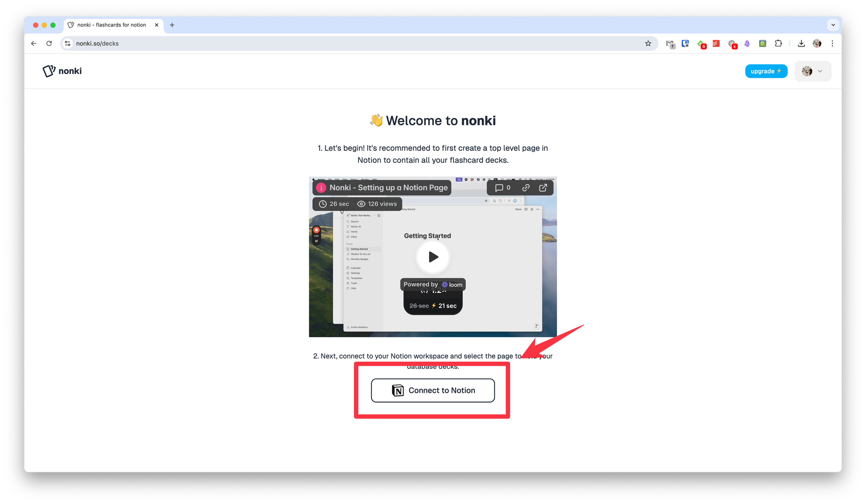Expand the tab search chevron

pyautogui.click(x=833, y=25)
